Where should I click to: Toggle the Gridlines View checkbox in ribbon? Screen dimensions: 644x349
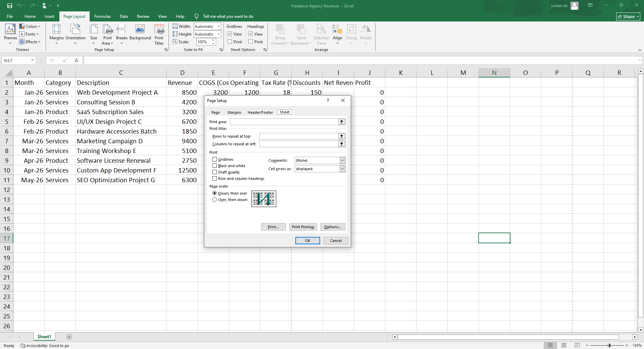pos(230,34)
